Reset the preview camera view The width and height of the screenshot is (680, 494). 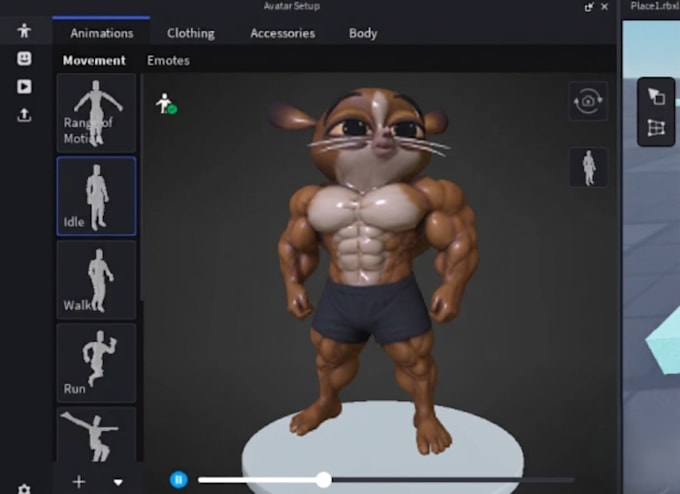(588, 101)
